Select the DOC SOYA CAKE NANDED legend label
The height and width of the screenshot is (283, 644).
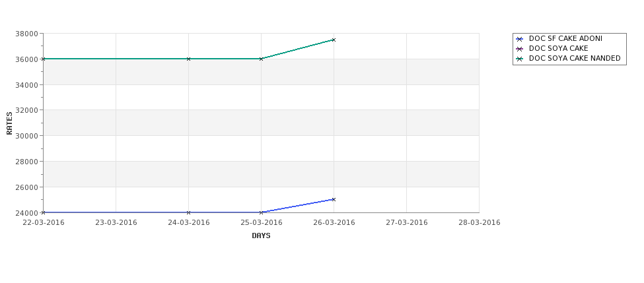(575, 58)
